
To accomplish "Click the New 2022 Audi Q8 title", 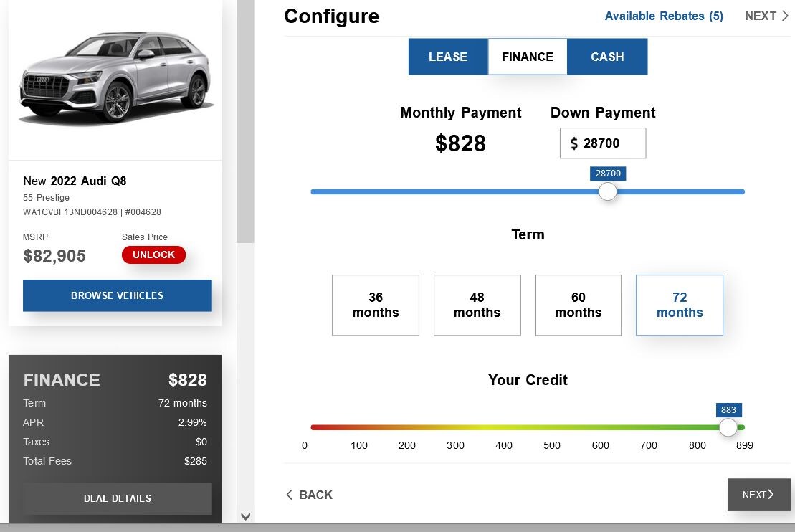I will point(75,181).
